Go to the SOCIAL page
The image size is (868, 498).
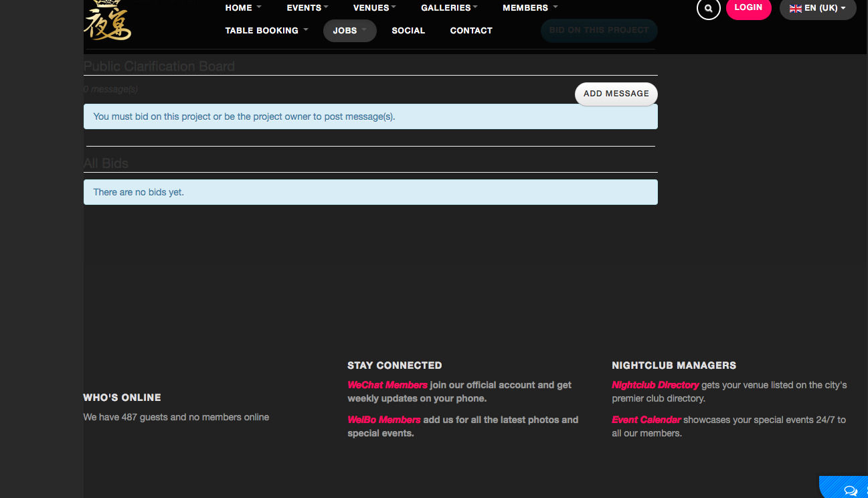pos(408,31)
